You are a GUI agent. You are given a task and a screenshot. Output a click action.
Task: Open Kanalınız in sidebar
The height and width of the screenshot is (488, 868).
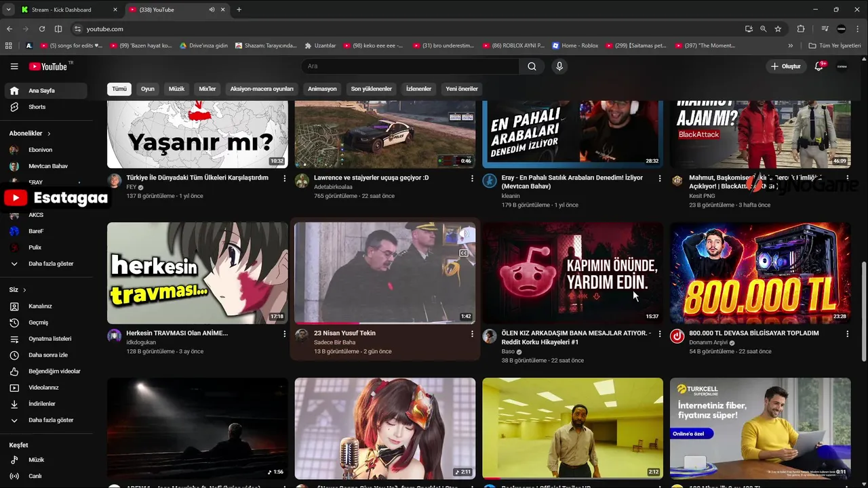click(x=45, y=306)
